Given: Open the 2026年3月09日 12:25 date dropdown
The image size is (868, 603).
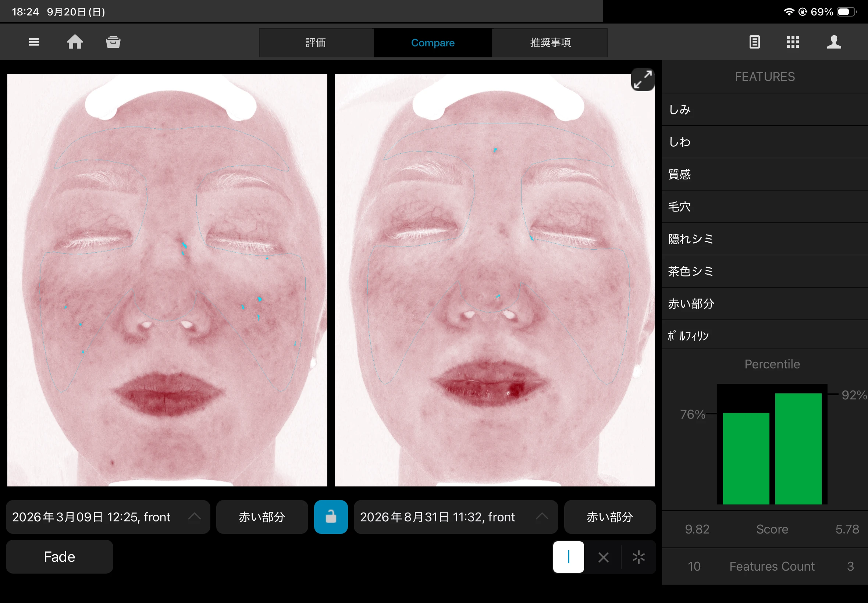Looking at the screenshot, I should pos(108,517).
